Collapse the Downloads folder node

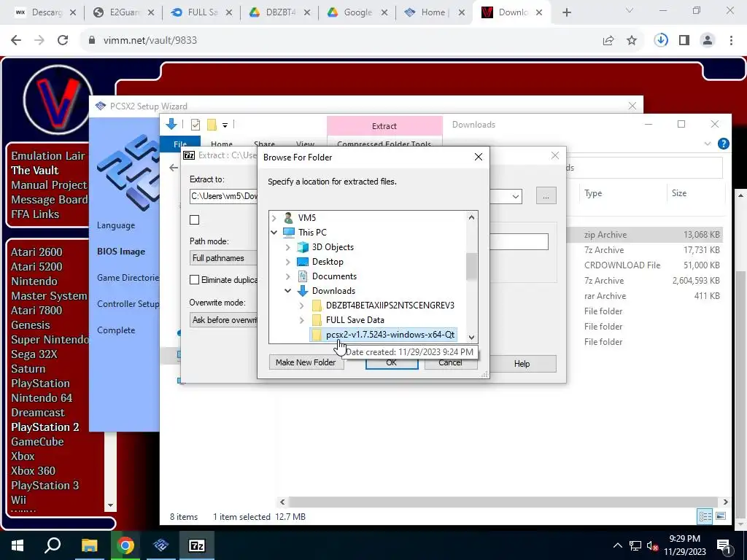[287, 291]
